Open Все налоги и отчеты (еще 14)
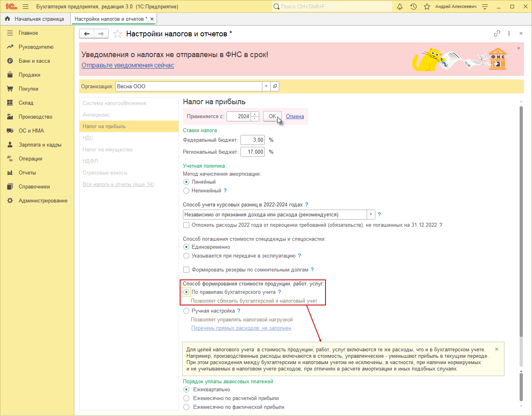The image size is (532, 416). click(x=118, y=184)
